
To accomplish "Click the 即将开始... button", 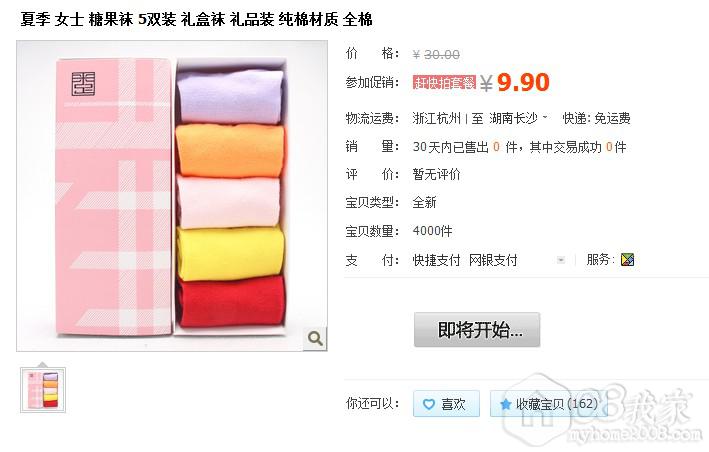I will (x=477, y=330).
